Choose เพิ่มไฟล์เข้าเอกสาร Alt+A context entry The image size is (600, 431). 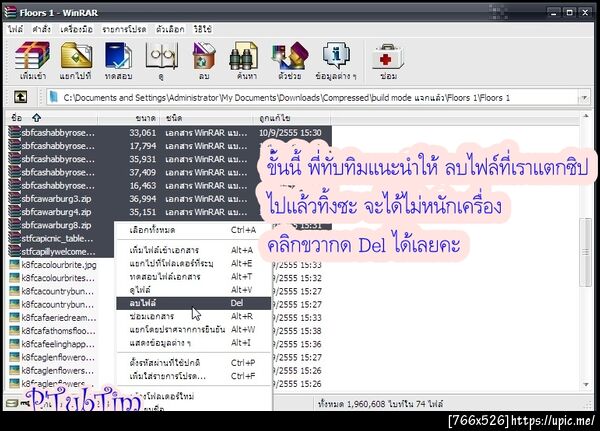click(194, 250)
